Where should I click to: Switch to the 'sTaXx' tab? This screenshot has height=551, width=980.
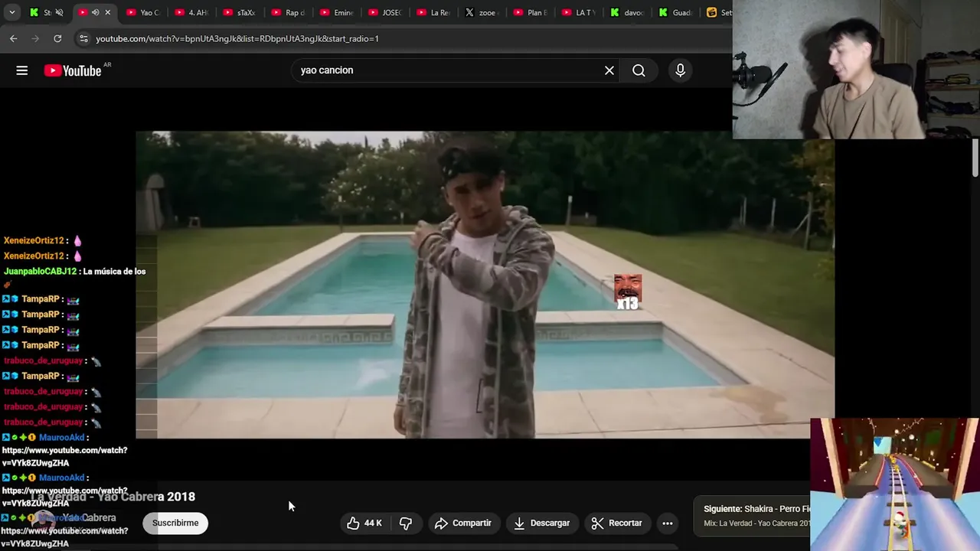point(240,12)
